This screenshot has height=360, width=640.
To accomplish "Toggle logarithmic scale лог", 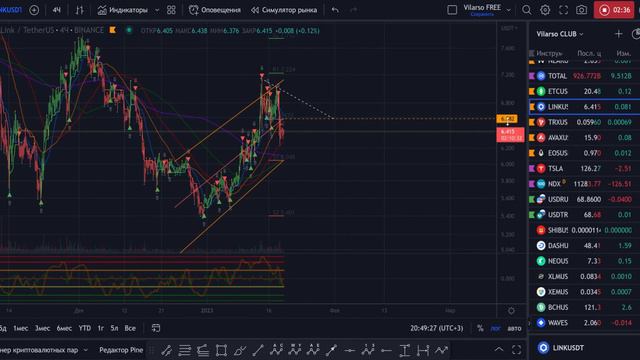I will tap(495, 328).
